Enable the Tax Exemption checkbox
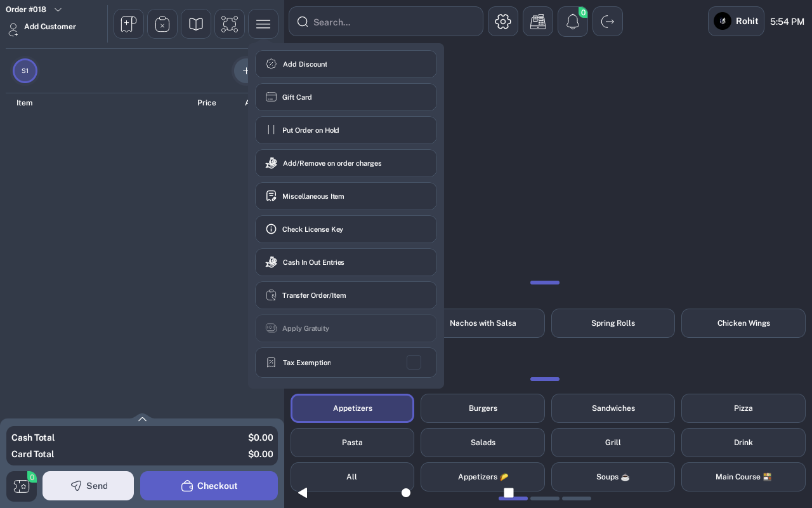 point(414,363)
